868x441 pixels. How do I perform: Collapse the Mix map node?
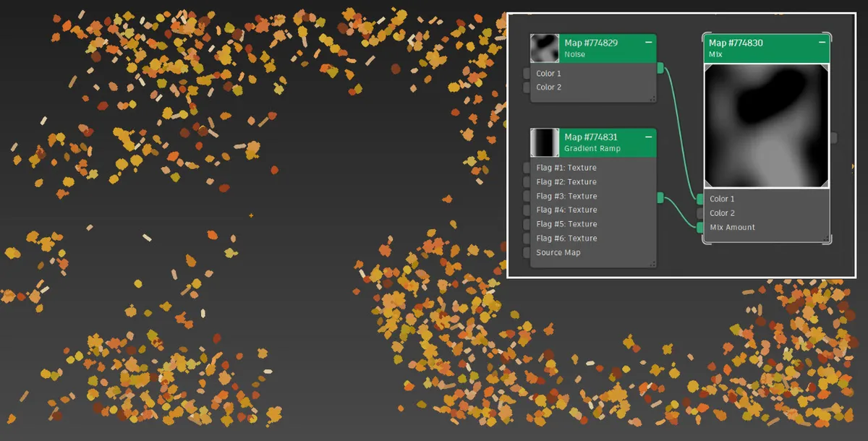pyautogui.click(x=822, y=43)
